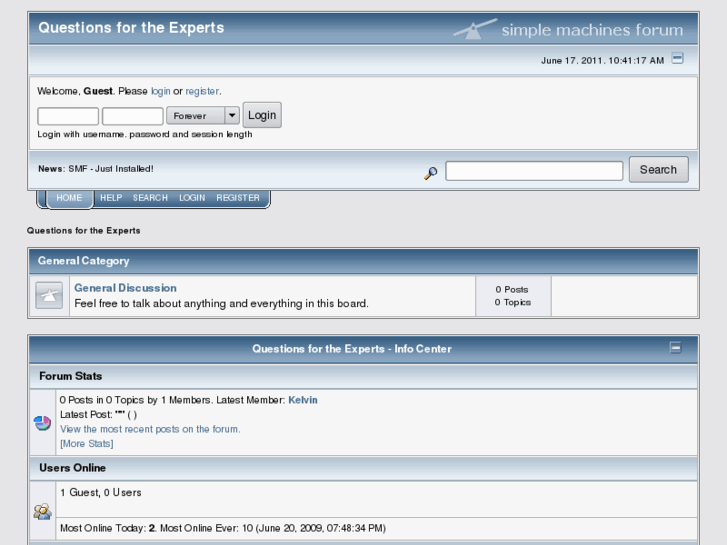Focus the forum search text box
This screenshot has height=545, width=727.
coord(534,171)
